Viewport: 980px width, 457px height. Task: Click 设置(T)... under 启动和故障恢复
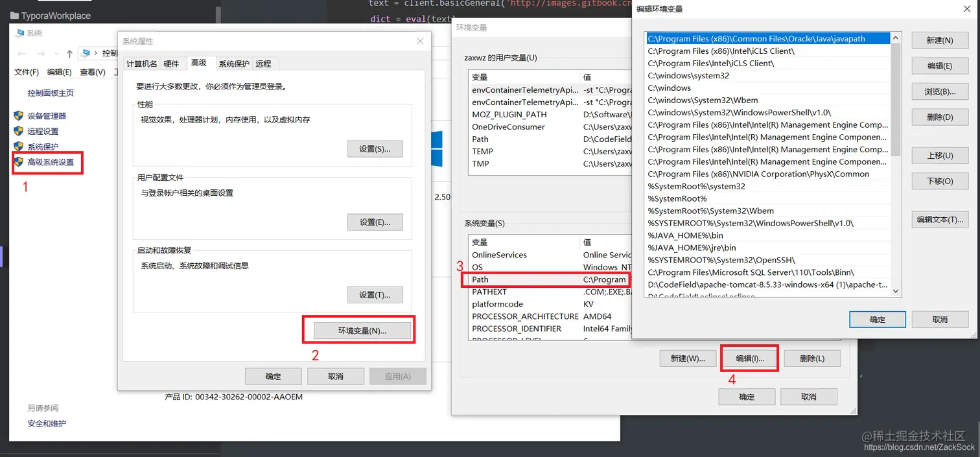pos(375,295)
